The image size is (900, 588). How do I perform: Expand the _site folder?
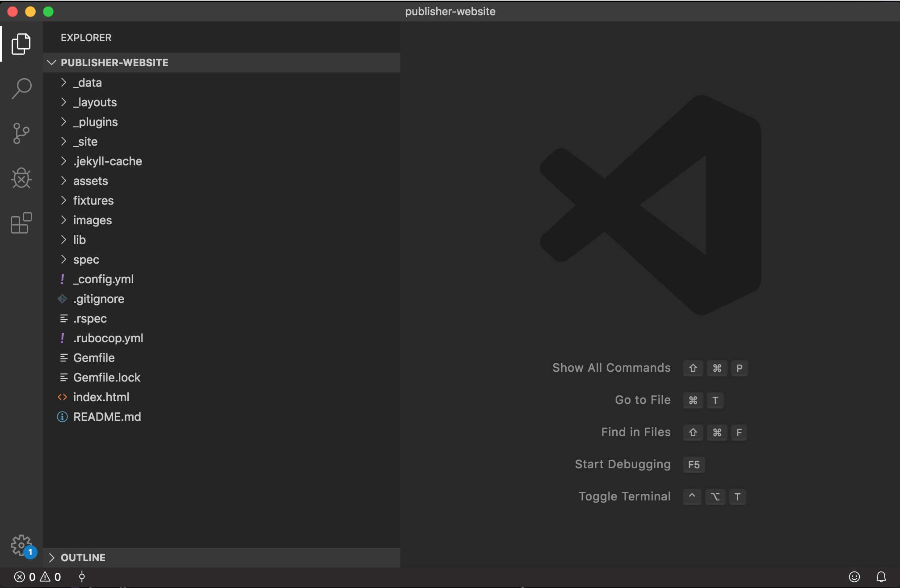point(63,142)
